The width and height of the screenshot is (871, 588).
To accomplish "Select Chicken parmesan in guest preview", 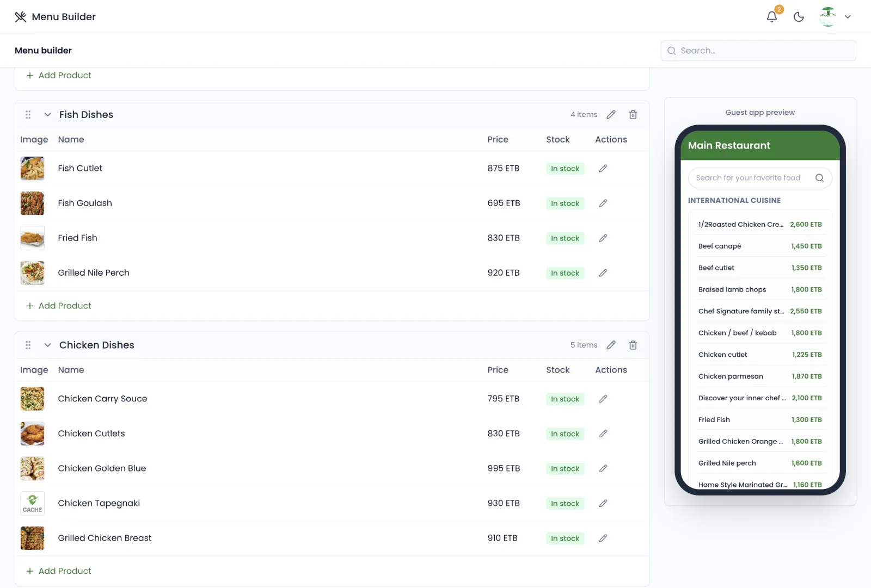I will (x=760, y=376).
